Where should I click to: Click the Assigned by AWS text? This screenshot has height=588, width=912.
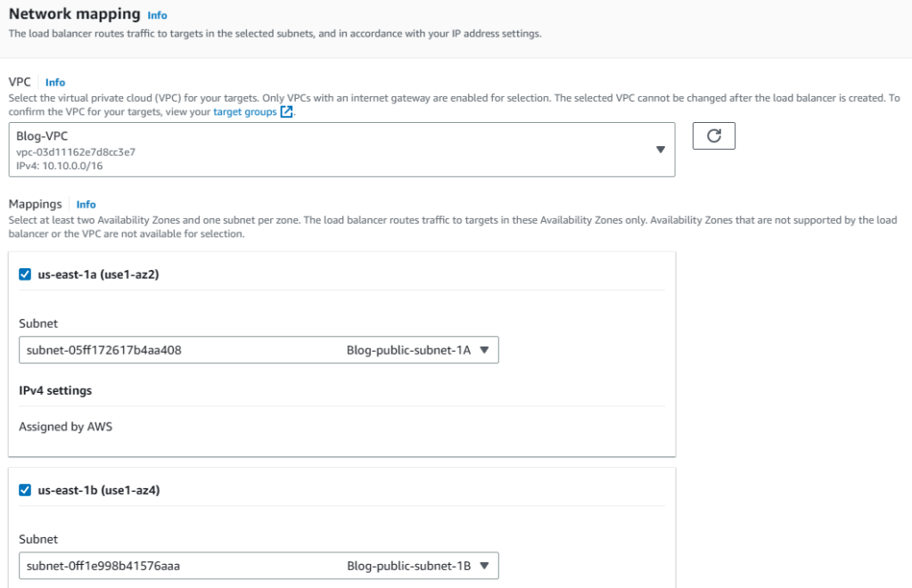(x=65, y=427)
